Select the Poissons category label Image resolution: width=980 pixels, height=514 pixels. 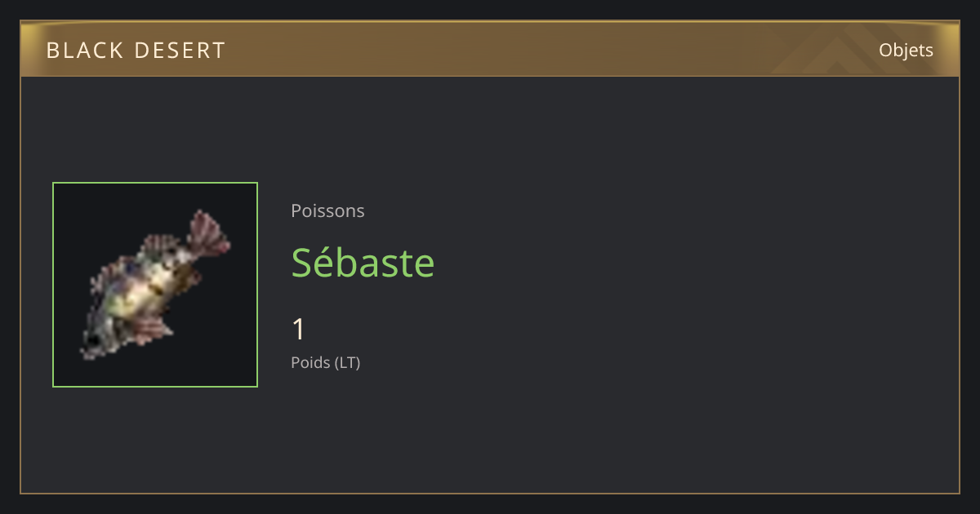point(327,211)
